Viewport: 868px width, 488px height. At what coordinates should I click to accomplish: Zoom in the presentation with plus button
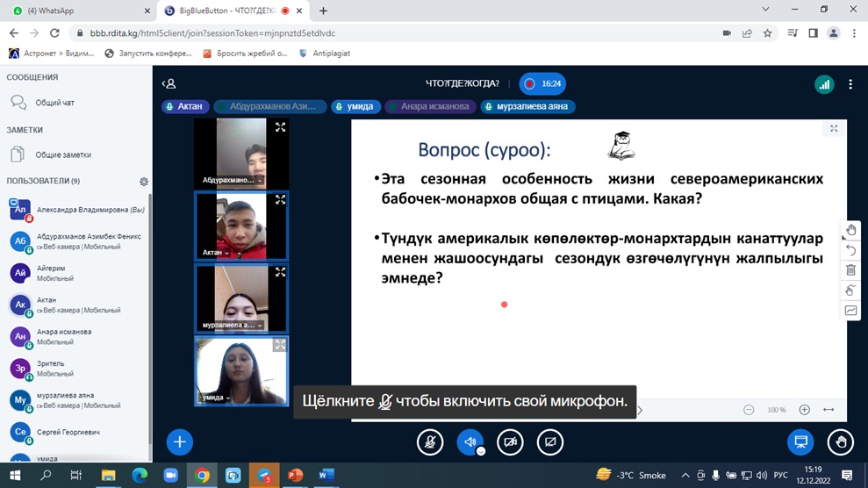(804, 410)
